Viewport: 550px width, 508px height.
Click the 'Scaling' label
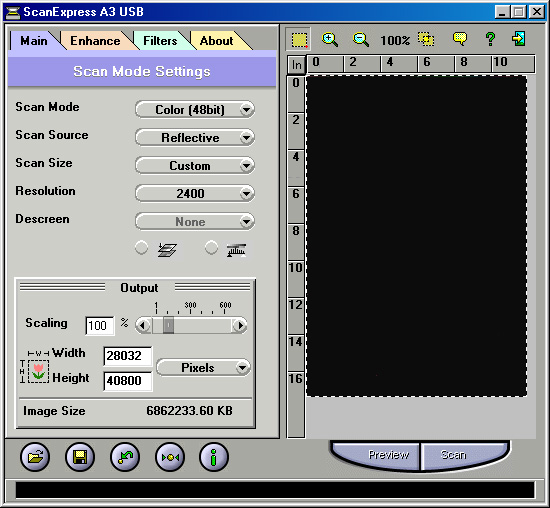(46, 323)
